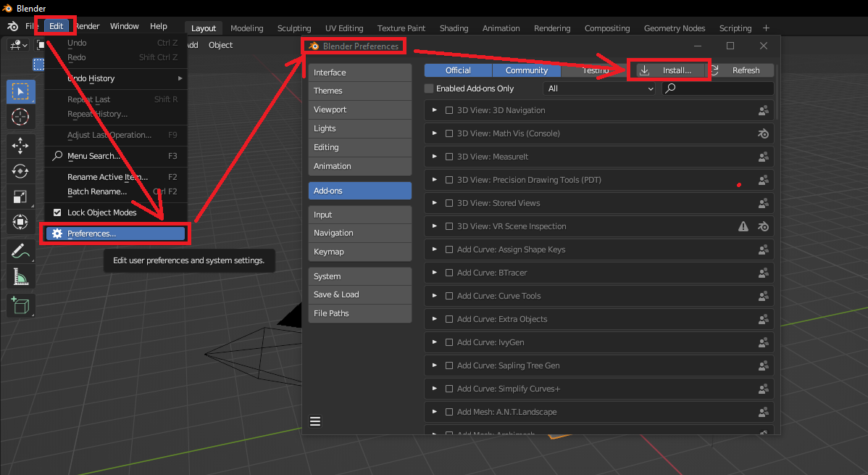Expand the Add Curve: Simplify Curves+ row
The height and width of the screenshot is (475, 868).
tap(435, 389)
